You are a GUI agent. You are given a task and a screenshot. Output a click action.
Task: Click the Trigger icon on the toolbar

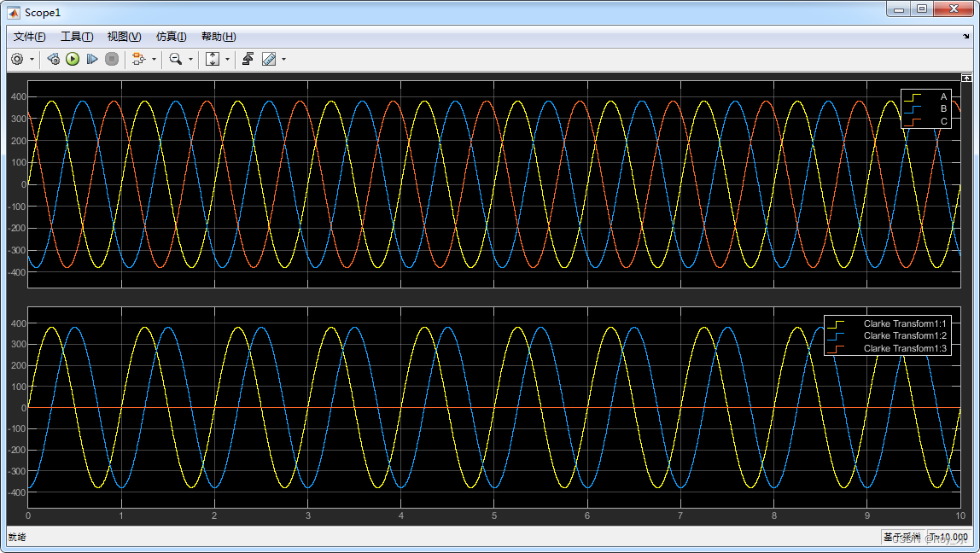(x=248, y=59)
